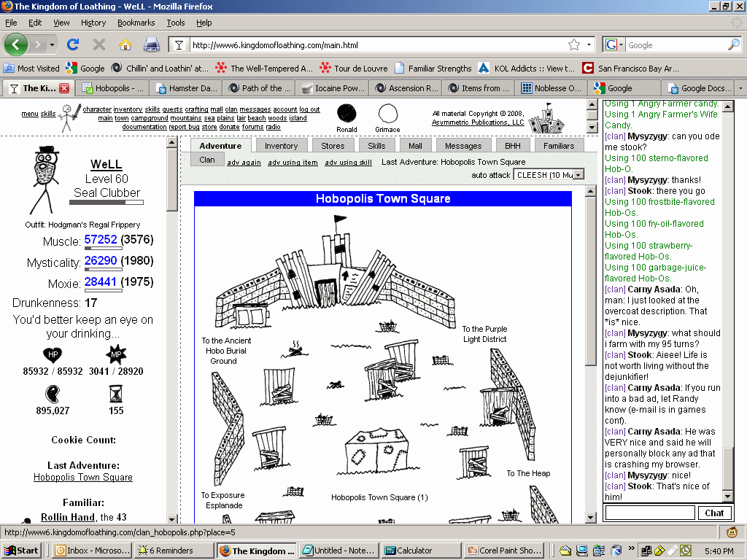This screenshot has width=747, height=560.
Task: Click the Firefox Reload page icon
Action: coord(72,44)
